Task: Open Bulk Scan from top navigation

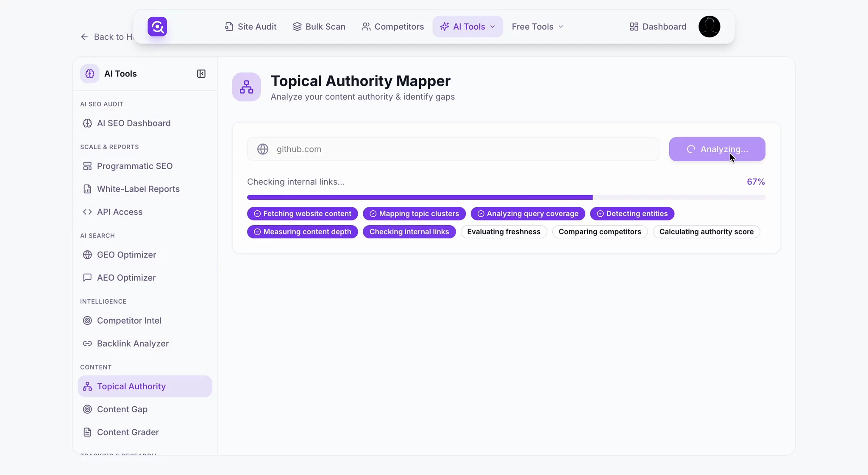Action: coord(319,27)
